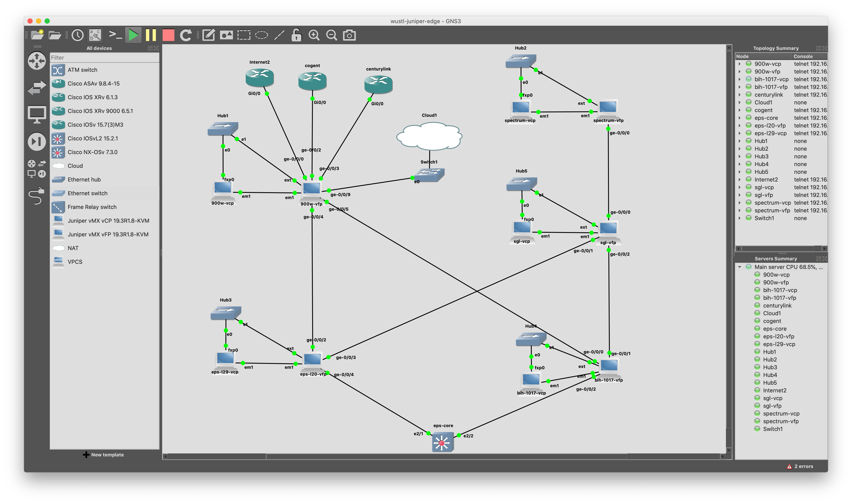Select the Frame Relay switch icon
This screenshot has height=504, width=852.
pos(58,206)
